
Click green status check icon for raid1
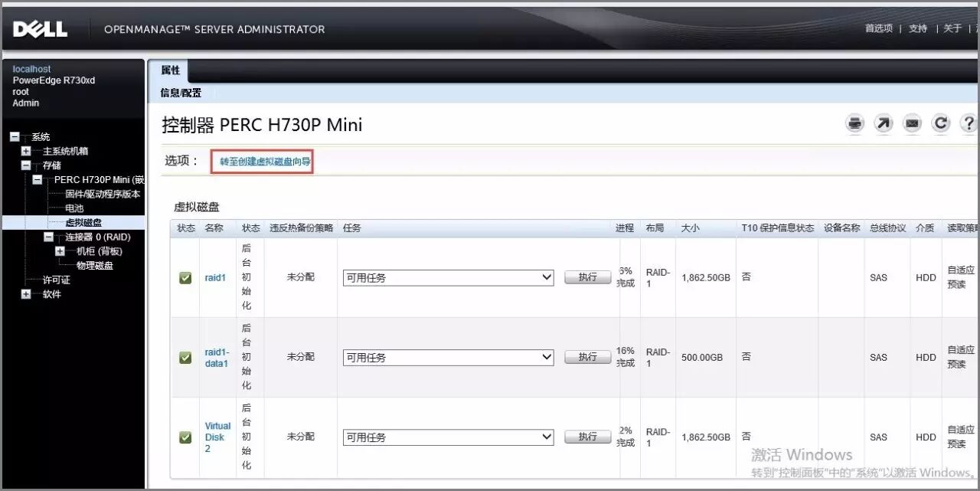pyautogui.click(x=185, y=278)
